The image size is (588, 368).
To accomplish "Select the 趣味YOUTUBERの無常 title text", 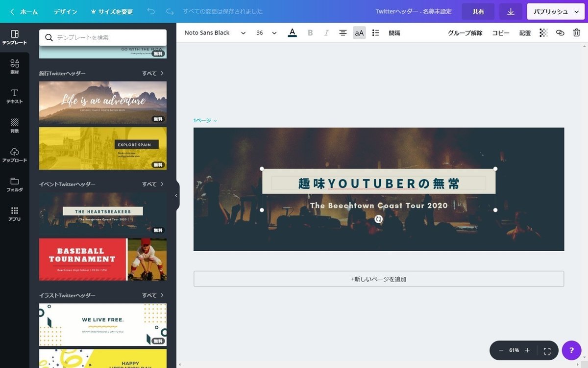I will [379, 183].
